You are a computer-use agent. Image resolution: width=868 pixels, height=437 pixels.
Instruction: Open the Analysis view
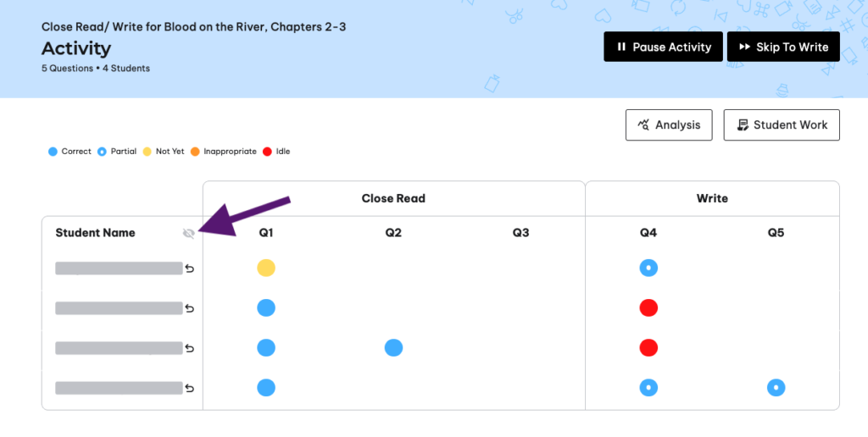(x=669, y=125)
